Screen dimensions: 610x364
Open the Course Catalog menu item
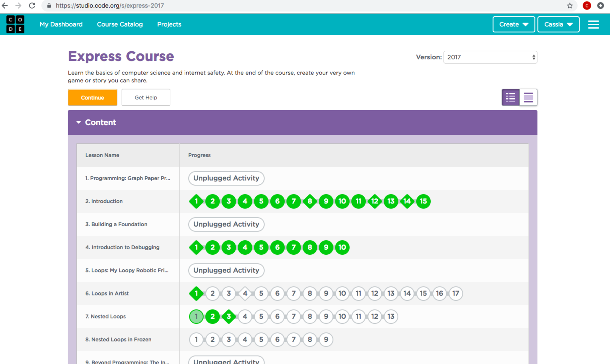[120, 24]
